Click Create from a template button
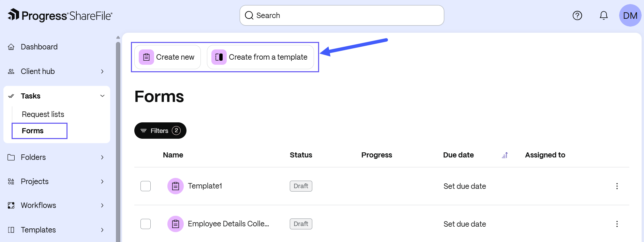The image size is (644, 242). 260,57
